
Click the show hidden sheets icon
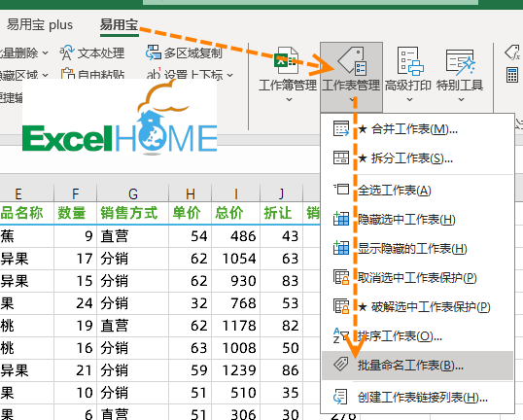pyautogui.click(x=341, y=248)
